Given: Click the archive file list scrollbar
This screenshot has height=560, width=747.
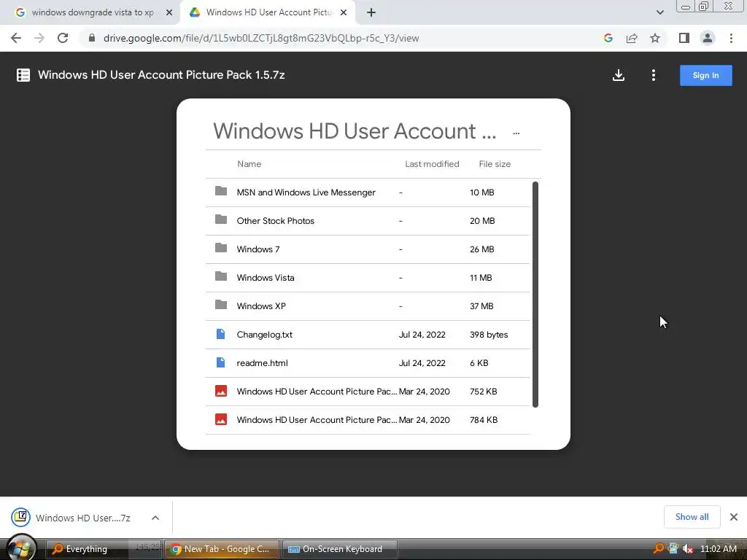Looking at the screenshot, I should pos(535,295).
